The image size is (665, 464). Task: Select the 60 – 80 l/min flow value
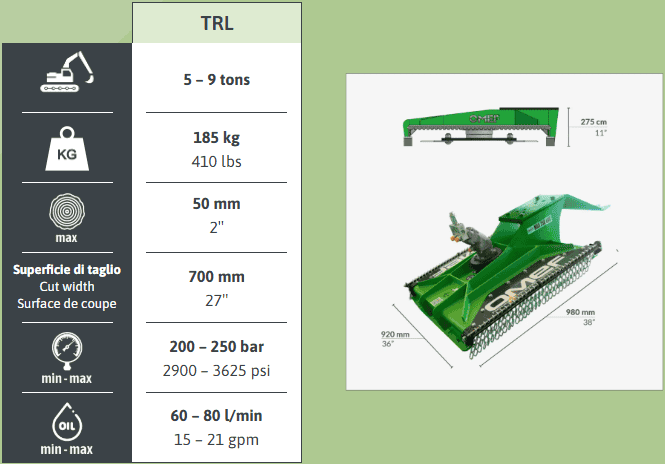click(x=216, y=417)
